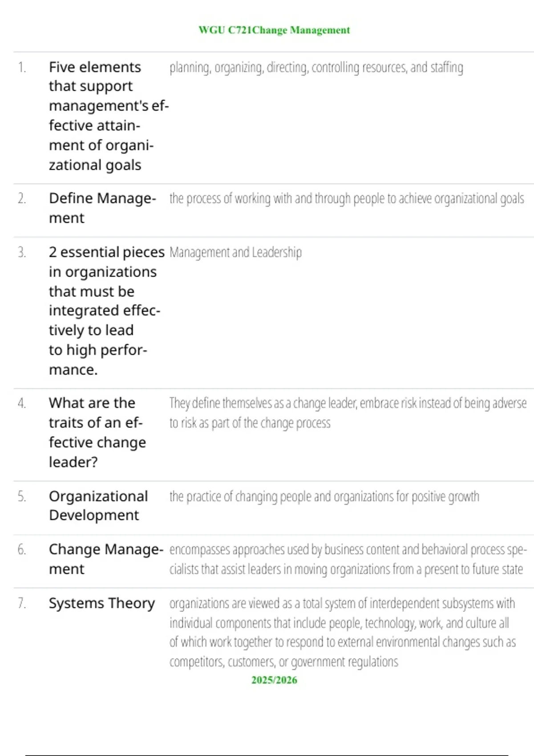Select 'What are the traits' question
Viewport: 534px width, 756px height.
click(x=97, y=432)
